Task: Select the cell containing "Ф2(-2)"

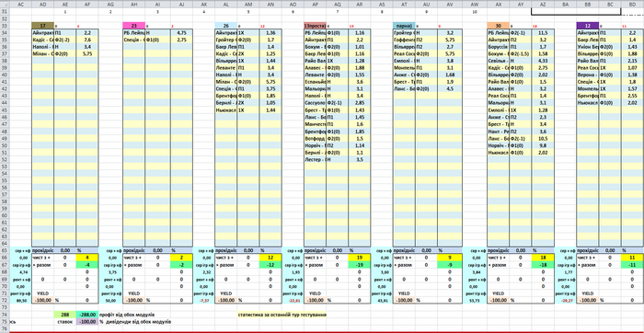Action: [x=64, y=40]
